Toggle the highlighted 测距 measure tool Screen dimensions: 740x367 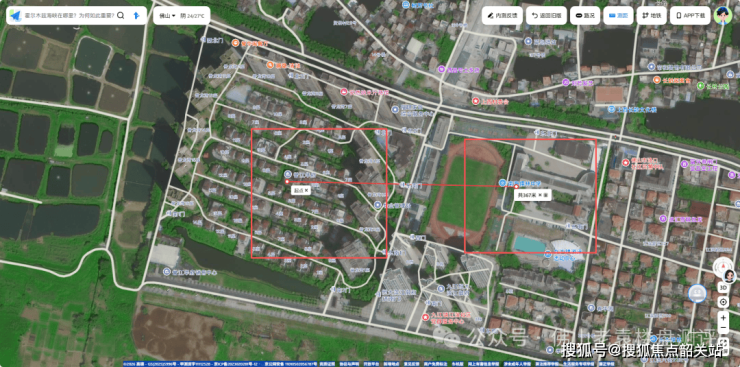click(618, 16)
